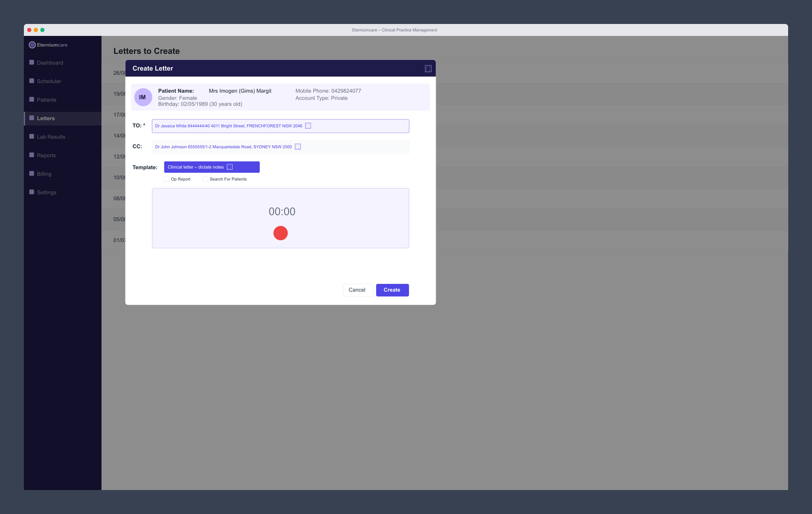The width and height of the screenshot is (812, 514).
Task: Enable the Op Report checkbox
Action: click(x=166, y=179)
